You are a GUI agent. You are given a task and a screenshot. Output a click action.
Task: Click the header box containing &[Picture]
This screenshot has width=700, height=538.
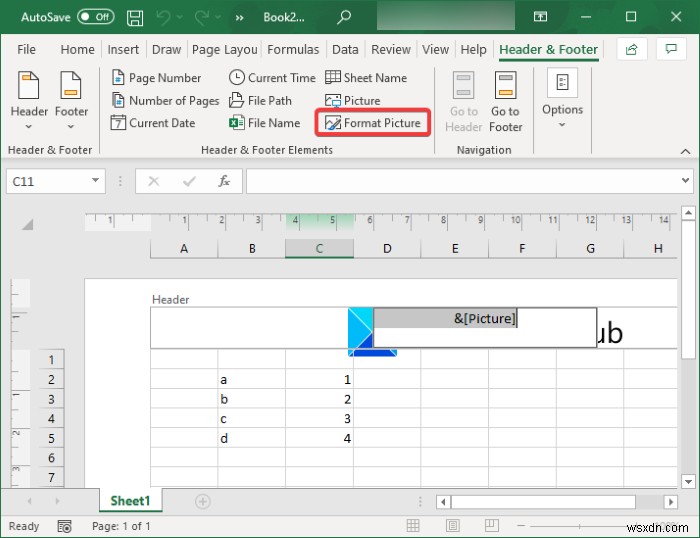(x=485, y=327)
